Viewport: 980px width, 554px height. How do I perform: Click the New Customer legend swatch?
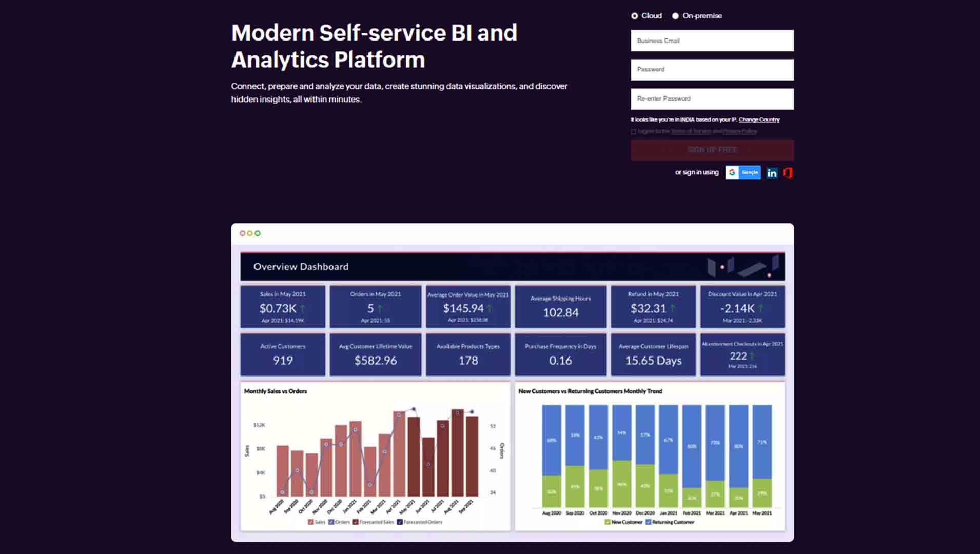click(607, 522)
